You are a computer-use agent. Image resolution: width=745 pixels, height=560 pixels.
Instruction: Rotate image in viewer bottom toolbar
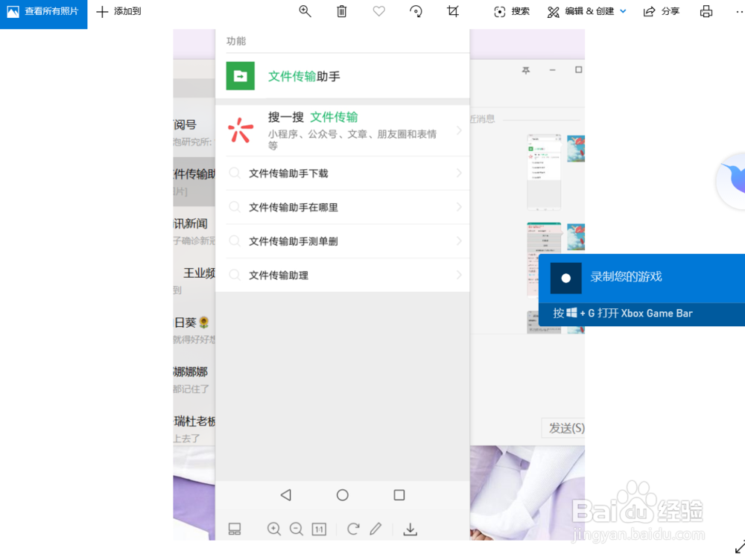click(x=353, y=529)
